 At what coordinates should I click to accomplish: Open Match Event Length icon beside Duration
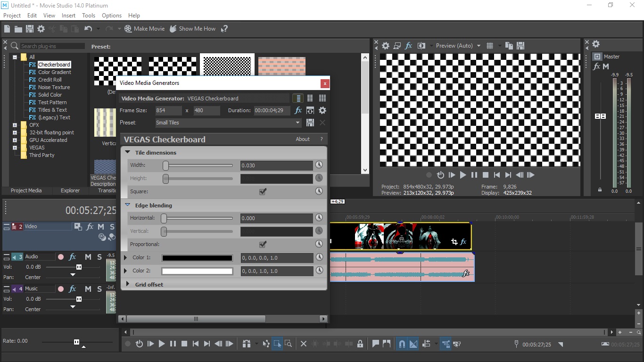point(310,110)
